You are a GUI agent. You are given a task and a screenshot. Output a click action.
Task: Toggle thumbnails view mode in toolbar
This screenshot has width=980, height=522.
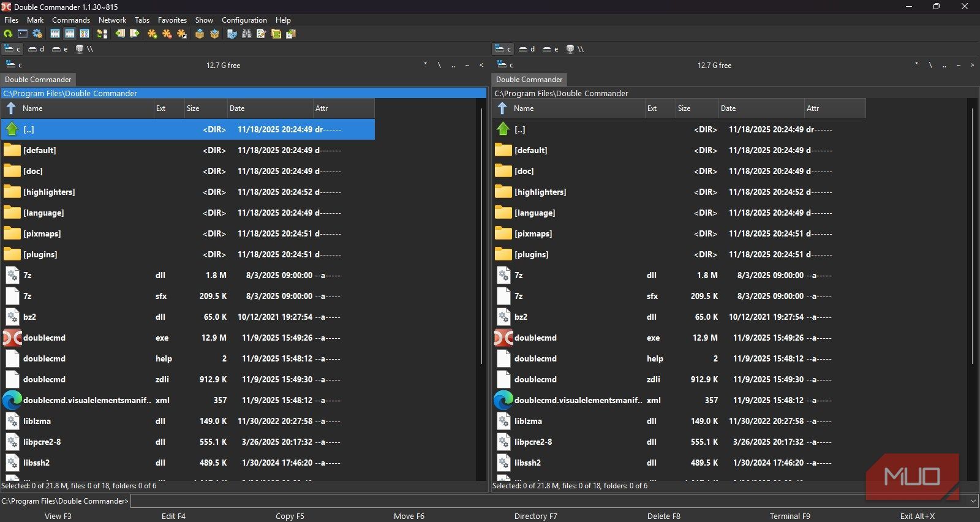[x=85, y=34]
